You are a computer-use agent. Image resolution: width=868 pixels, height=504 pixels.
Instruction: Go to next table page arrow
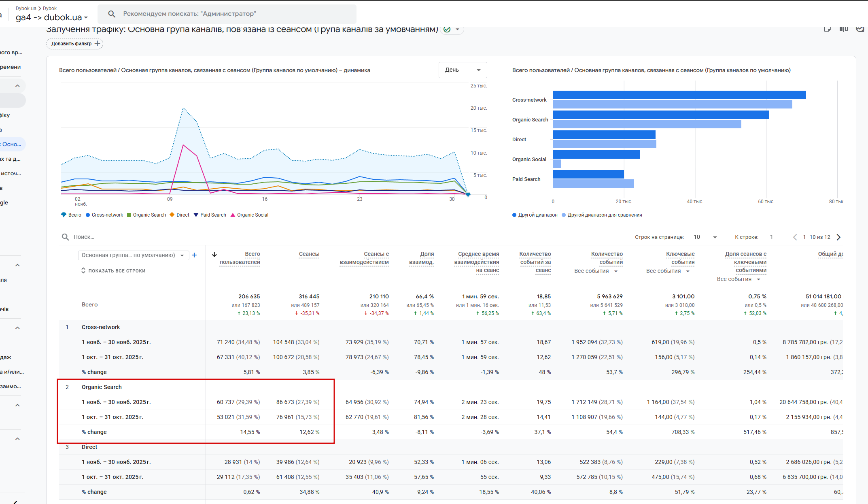(x=838, y=237)
